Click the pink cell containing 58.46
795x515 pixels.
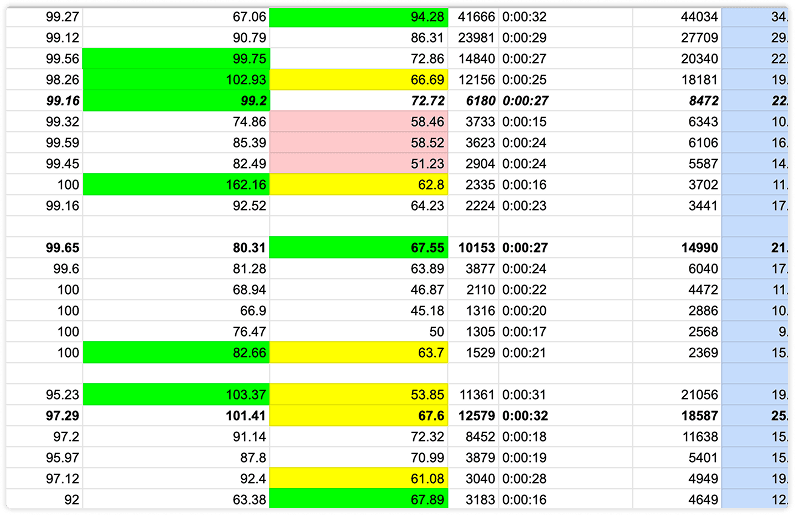(358, 122)
